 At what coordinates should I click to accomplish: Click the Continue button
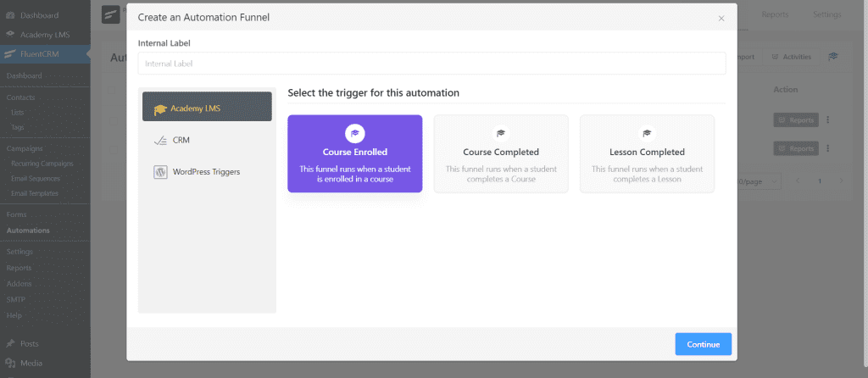pyautogui.click(x=703, y=344)
